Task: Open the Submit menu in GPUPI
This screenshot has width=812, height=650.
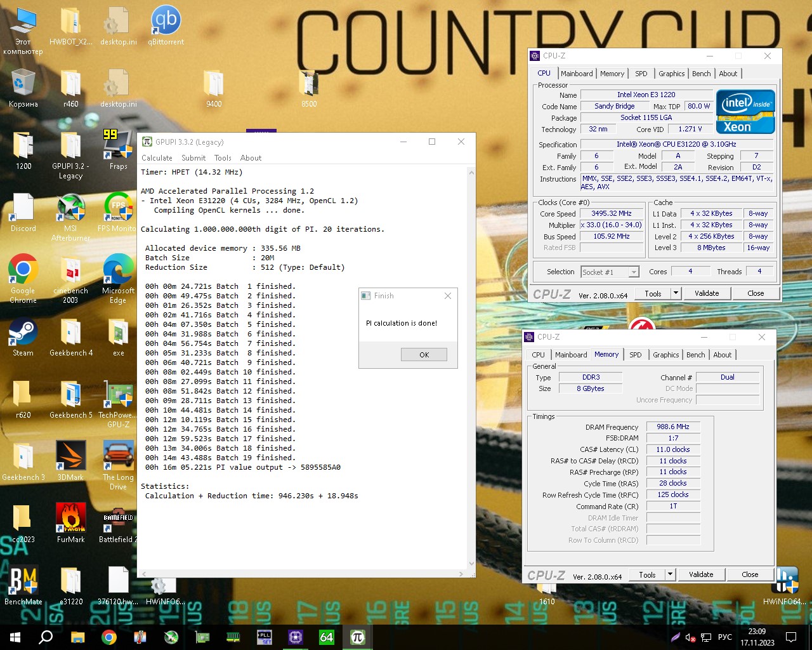Action: pos(193,158)
